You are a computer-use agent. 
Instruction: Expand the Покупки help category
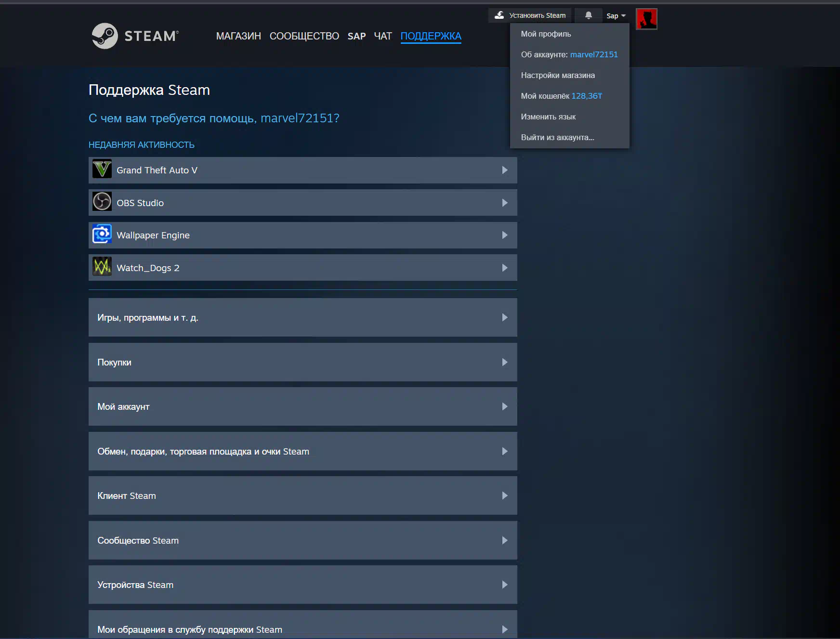pyautogui.click(x=302, y=362)
